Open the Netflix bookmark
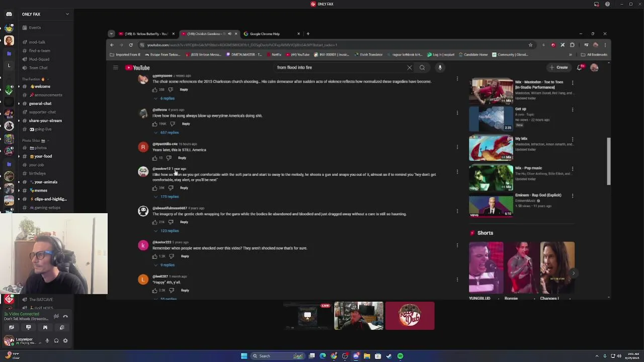 [x=274, y=54]
